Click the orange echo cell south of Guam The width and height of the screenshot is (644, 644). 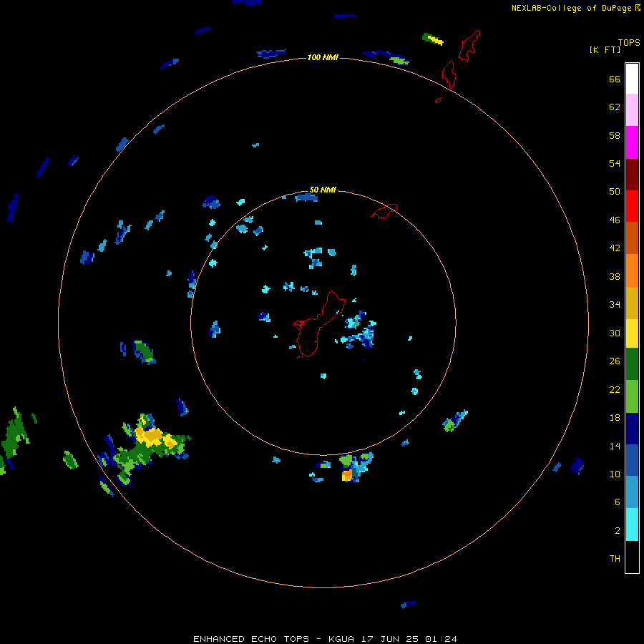(x=348, y=475)
